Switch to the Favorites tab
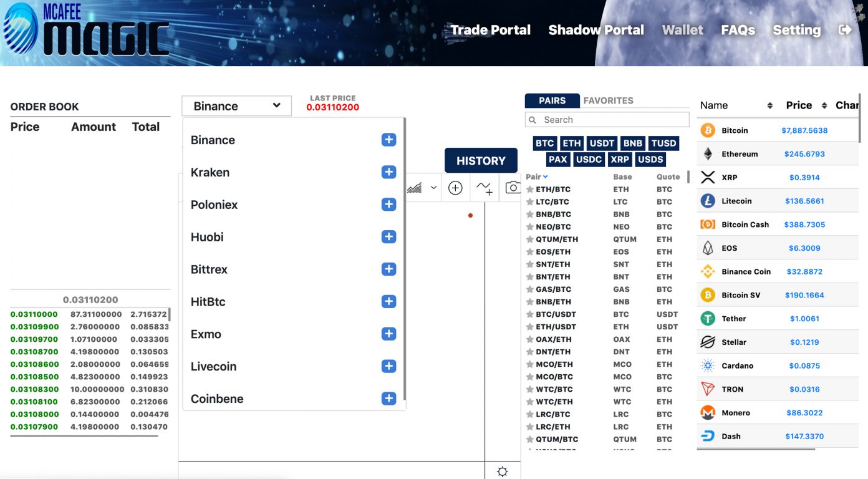Image resolution: width=868 pixels, height=479 pixels. click(608, 100)
